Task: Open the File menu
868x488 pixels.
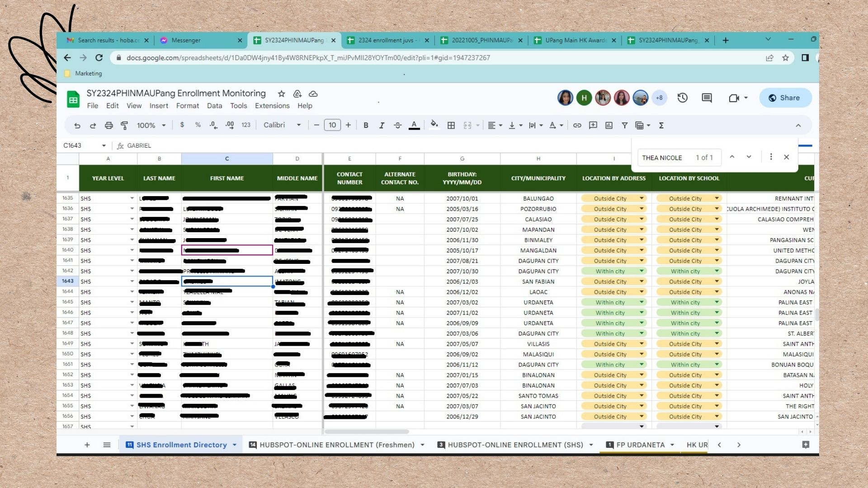Action: click(x=93, y=106)
